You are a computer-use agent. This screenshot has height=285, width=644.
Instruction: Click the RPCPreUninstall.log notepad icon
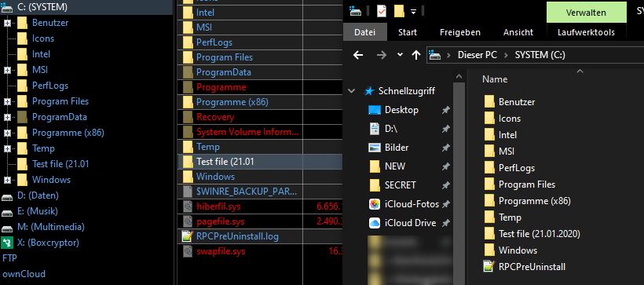[188, 236]
